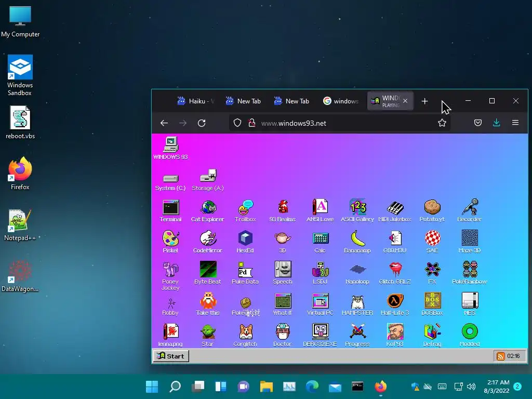Launch the FX atom icon
Viewport: 532px width, 399px height.
432,273
